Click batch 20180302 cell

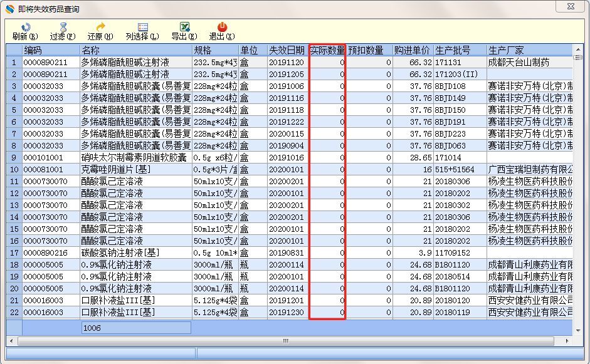(460, 205)
